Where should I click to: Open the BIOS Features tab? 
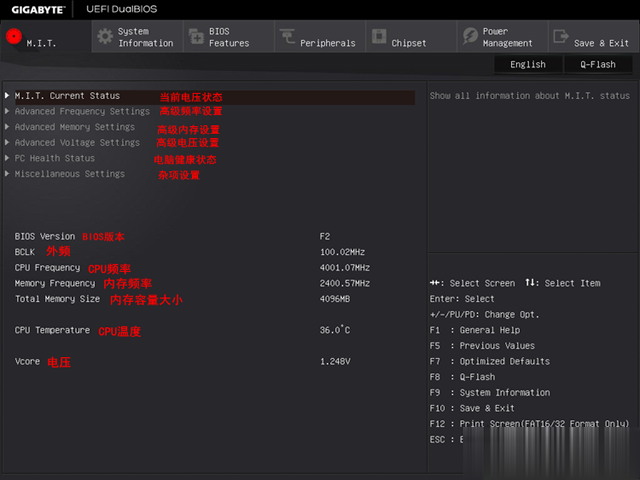(229, 36)
